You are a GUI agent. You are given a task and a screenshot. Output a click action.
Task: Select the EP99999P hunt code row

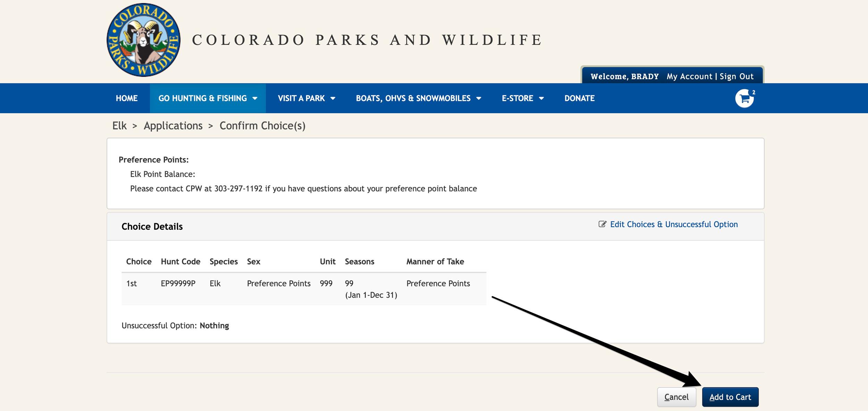[x=178, y=283]
